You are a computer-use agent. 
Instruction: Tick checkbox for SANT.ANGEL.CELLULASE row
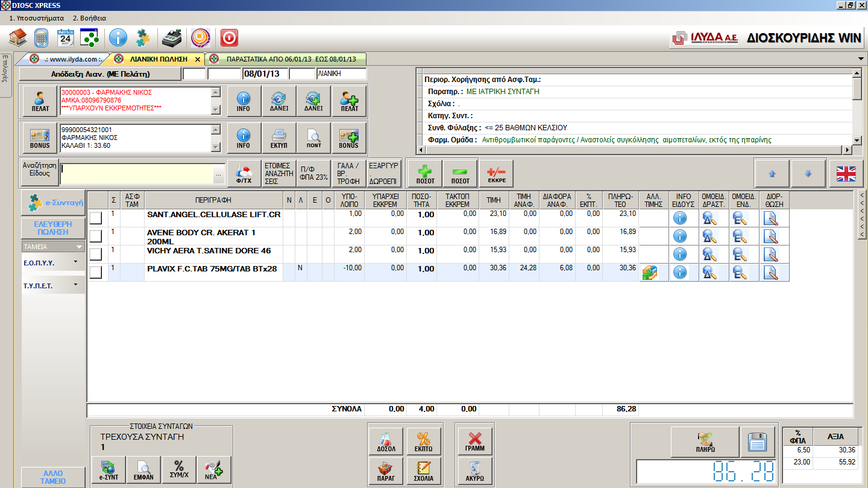pos(96,218)
